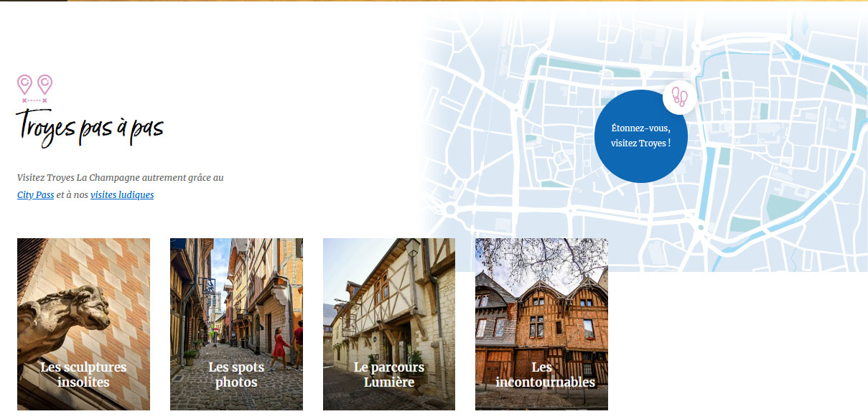
Task: Open the 'Le parcours Lumière' caption
Action: click(x=389, y=375)
